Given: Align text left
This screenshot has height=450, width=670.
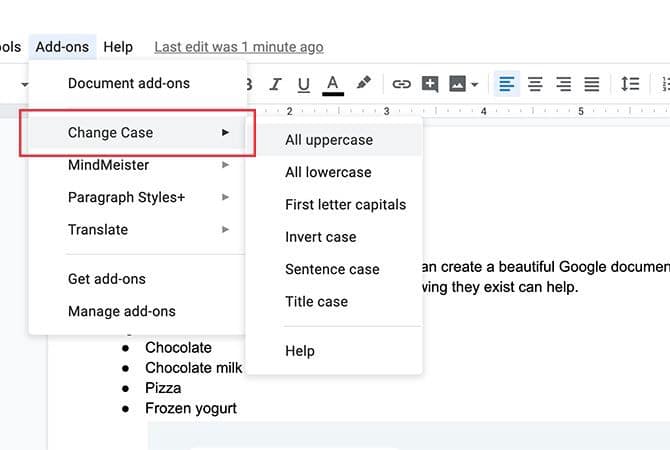Looking at the screenshot, I should (x=507, y=84).
